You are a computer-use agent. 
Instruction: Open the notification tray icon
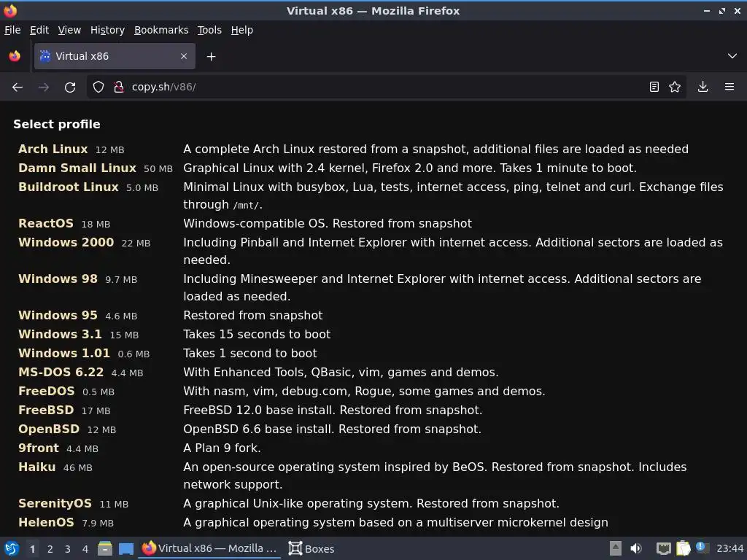[x=702, y=548]
